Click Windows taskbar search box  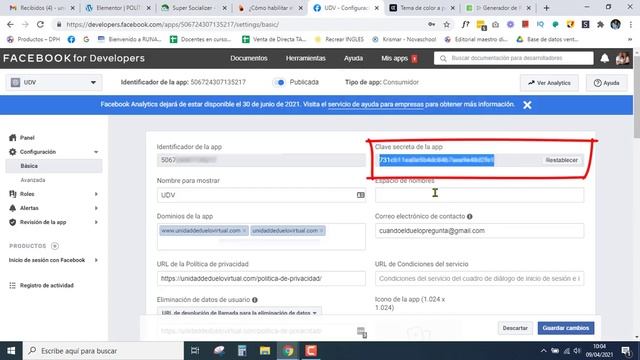coord(103,351)
